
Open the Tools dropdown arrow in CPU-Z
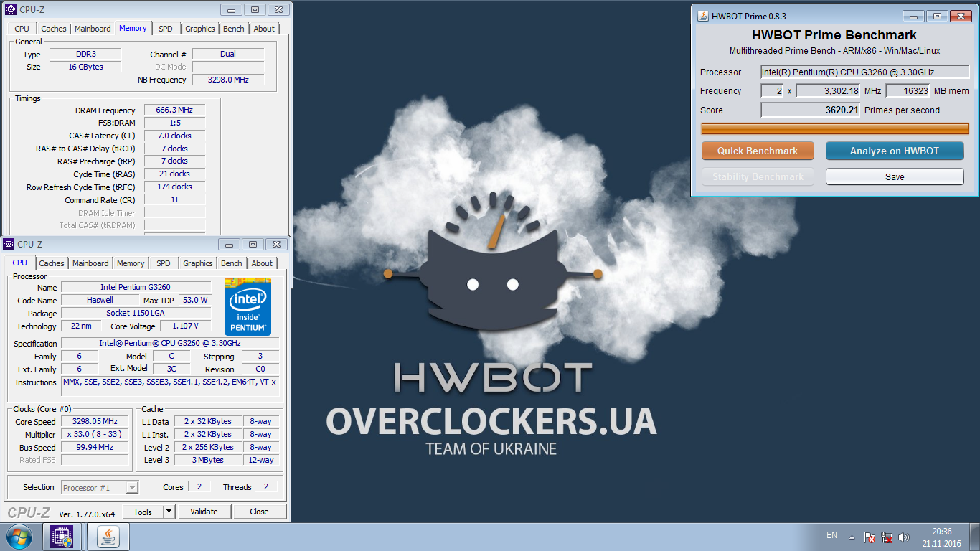169,512
